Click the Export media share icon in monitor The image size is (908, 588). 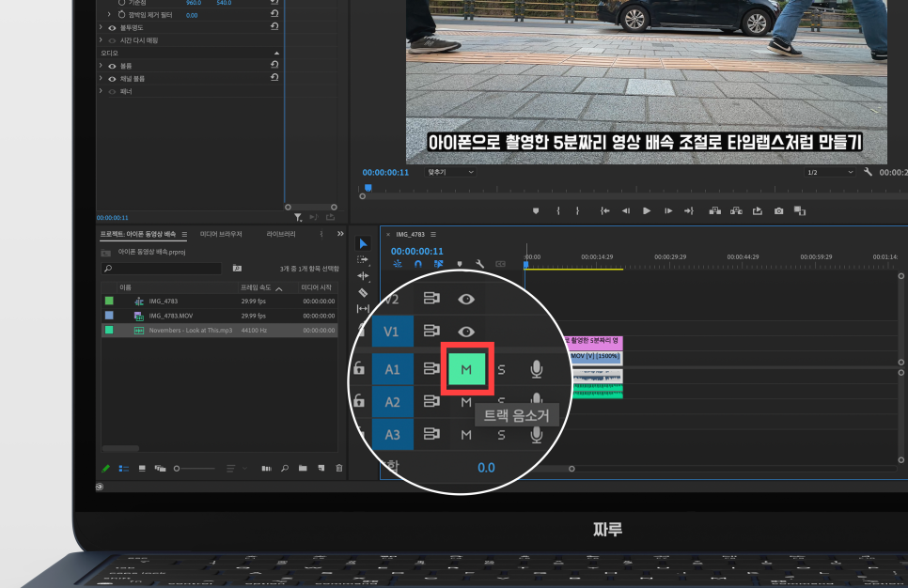point(758,211)
